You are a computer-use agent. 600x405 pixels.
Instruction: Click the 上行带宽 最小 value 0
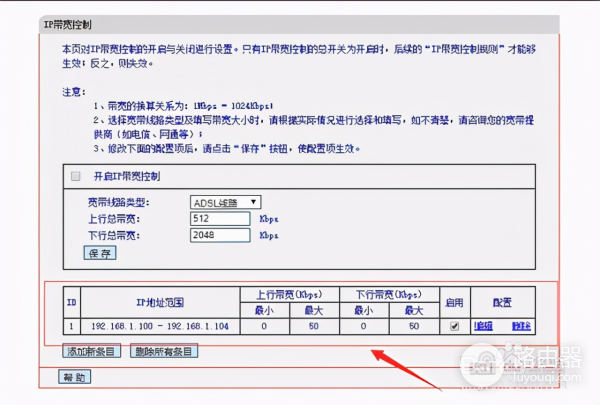coord(264,327)
